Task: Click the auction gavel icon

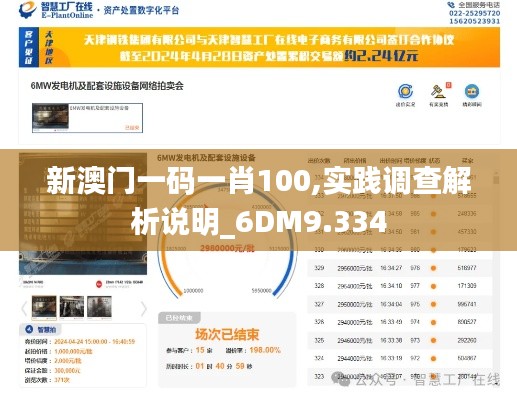Action: [x=438, y=91]
